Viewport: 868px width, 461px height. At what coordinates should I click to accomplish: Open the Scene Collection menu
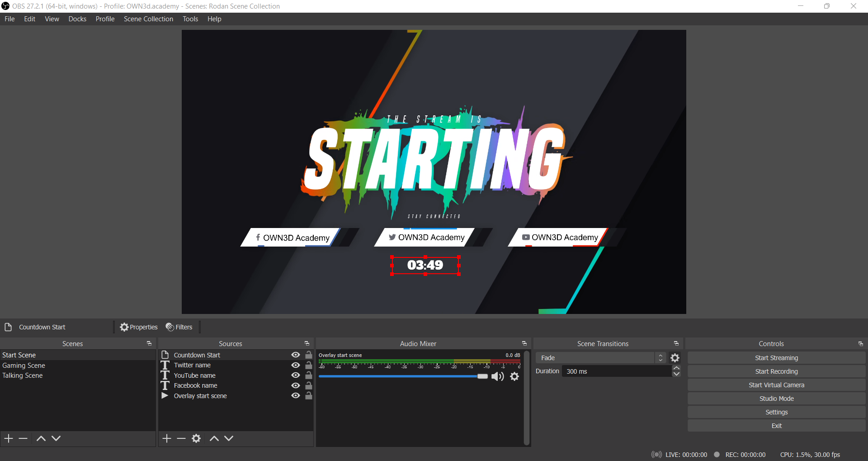pyautogui.click(x=148, y=19)
